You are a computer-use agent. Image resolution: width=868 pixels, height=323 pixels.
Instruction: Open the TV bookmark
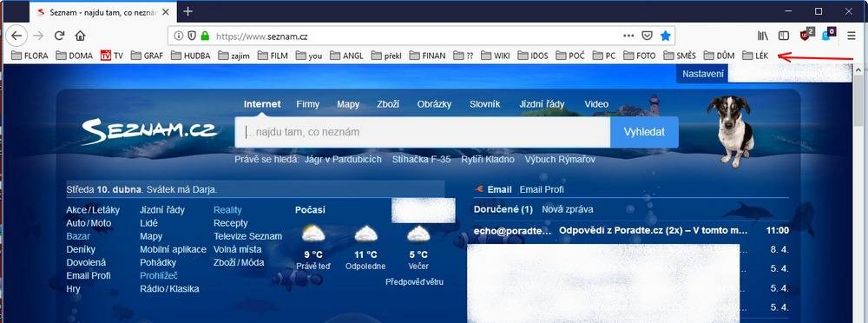[112, 56]
